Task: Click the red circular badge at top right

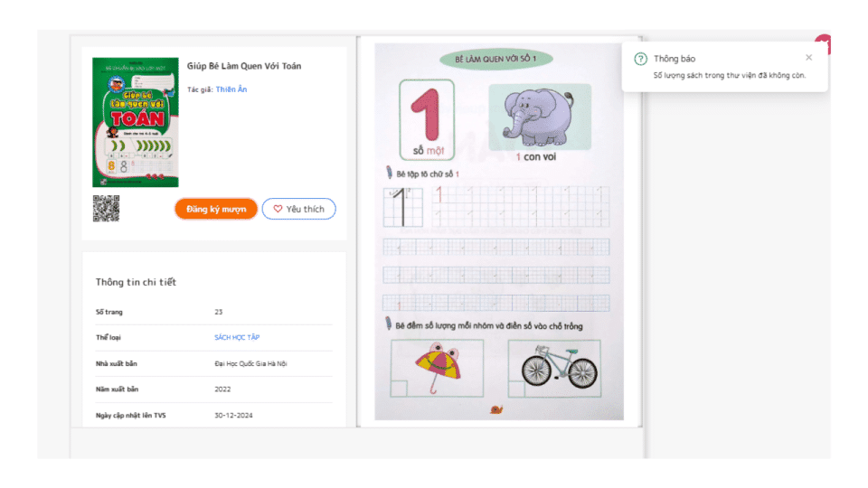Action: (x=824, y=43)
